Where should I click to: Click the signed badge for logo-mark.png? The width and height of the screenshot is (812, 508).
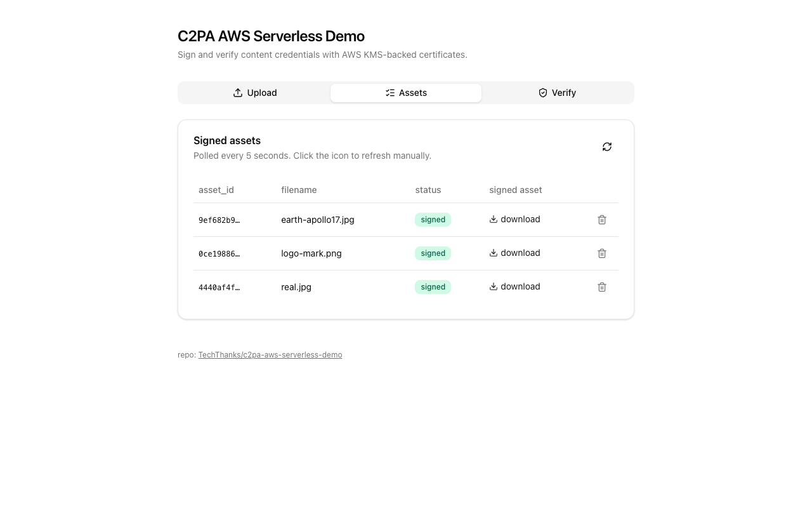pyautogui.click(x=433, y=253)
